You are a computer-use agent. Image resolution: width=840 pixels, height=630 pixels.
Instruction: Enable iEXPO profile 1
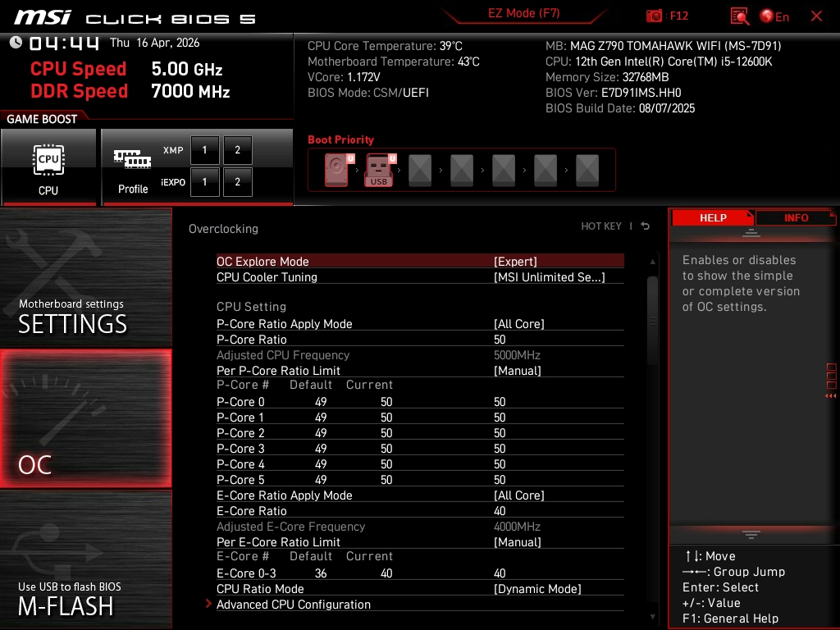tap(204, 182)
